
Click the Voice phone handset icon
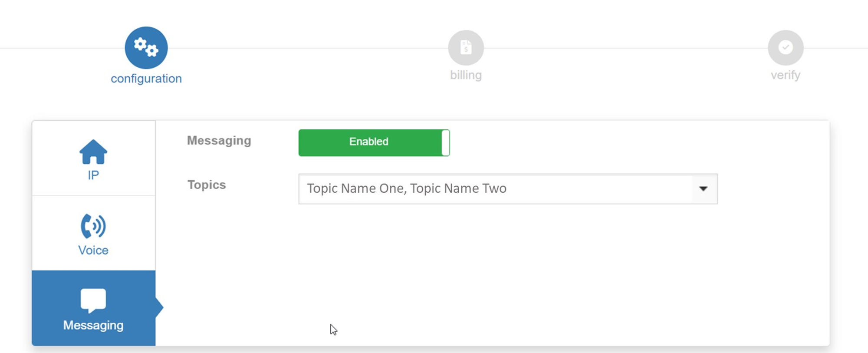point(93,226)
